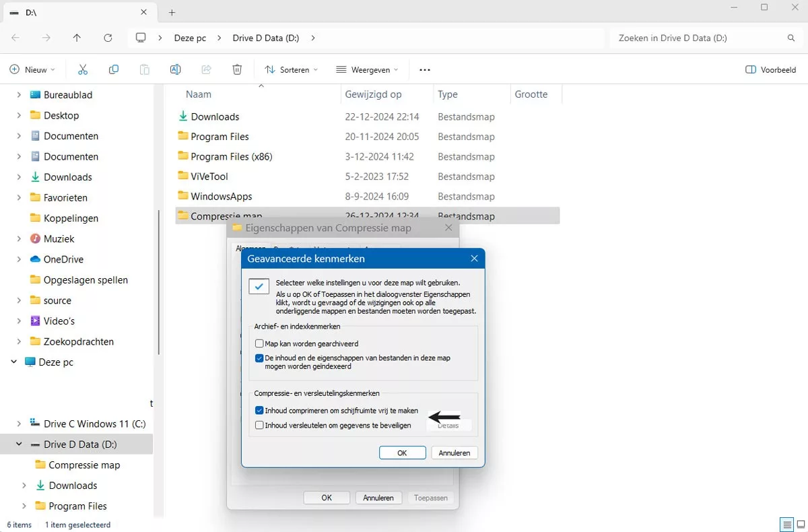Select source folder in navigation pane
The height and width of the screenshot is (532, 808).
(x=57, y=300)
